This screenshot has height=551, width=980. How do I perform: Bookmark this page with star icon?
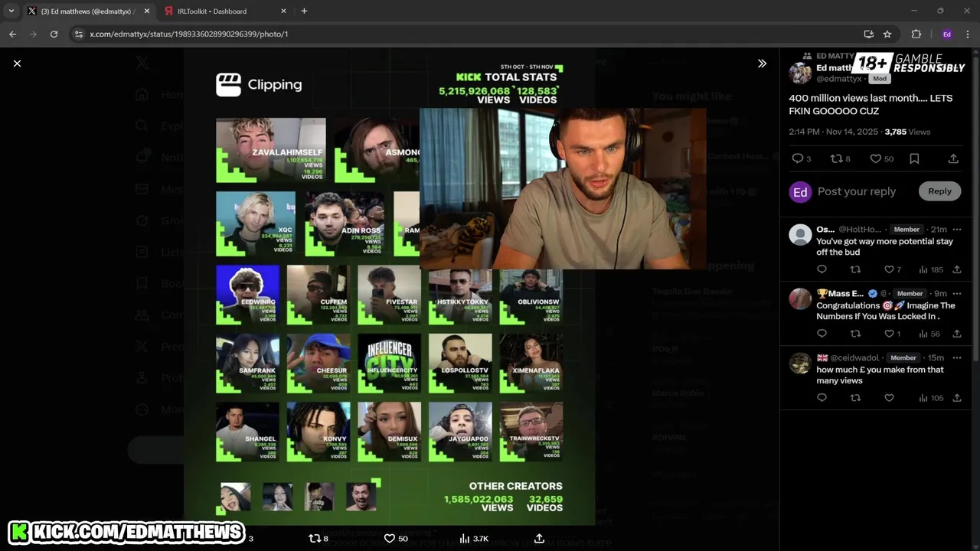point(887,34)
